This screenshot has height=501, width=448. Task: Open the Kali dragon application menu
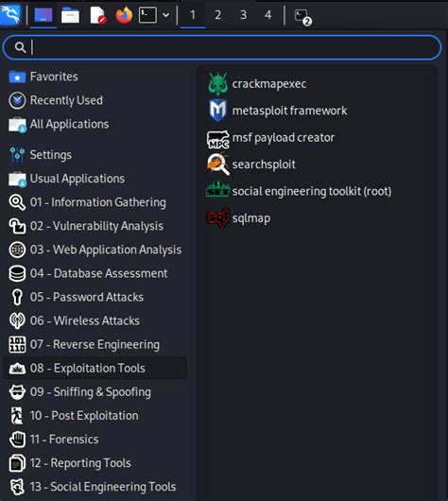[10, 14]
